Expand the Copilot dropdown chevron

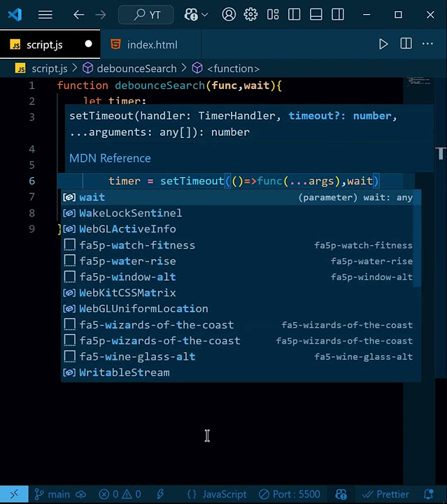205,15
